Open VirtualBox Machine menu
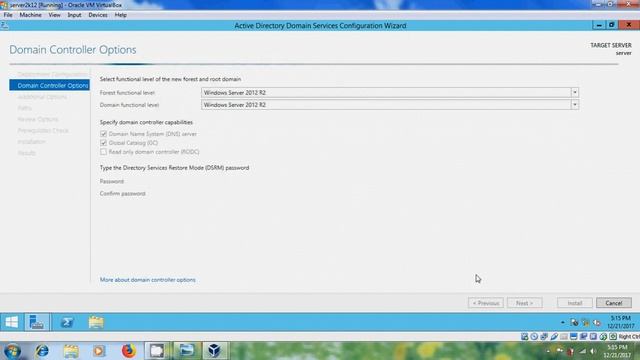 pyautogui.click(x=31, y=15)
